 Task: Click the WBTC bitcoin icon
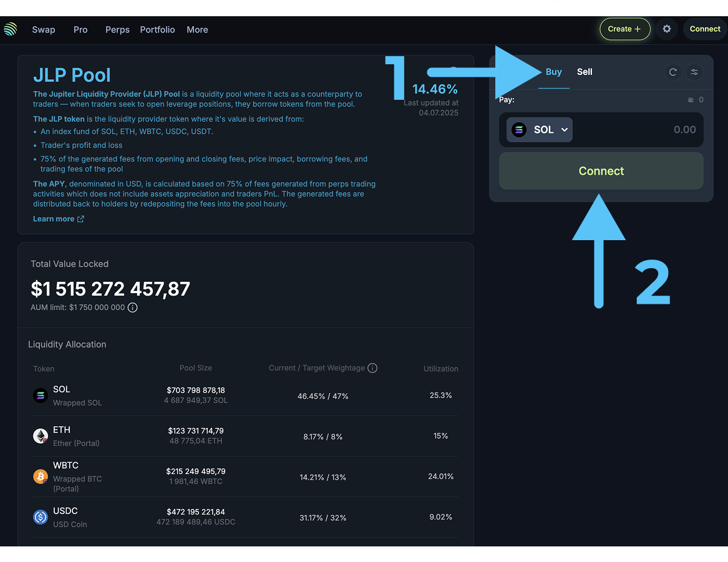point(41,477)
